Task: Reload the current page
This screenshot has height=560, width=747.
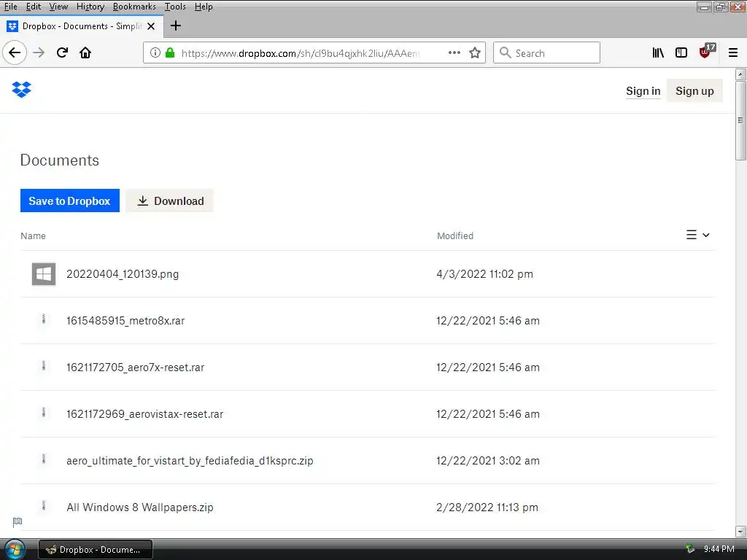Action: pos(62,52)
